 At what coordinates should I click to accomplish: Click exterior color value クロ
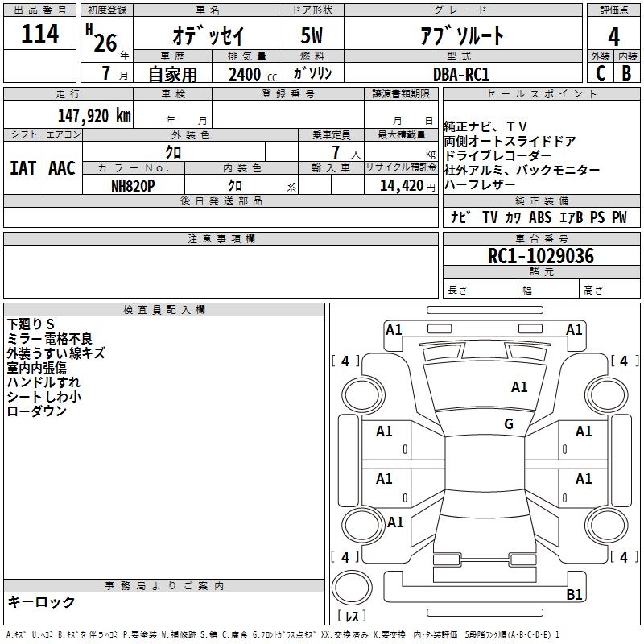click(x=173, y=152)
